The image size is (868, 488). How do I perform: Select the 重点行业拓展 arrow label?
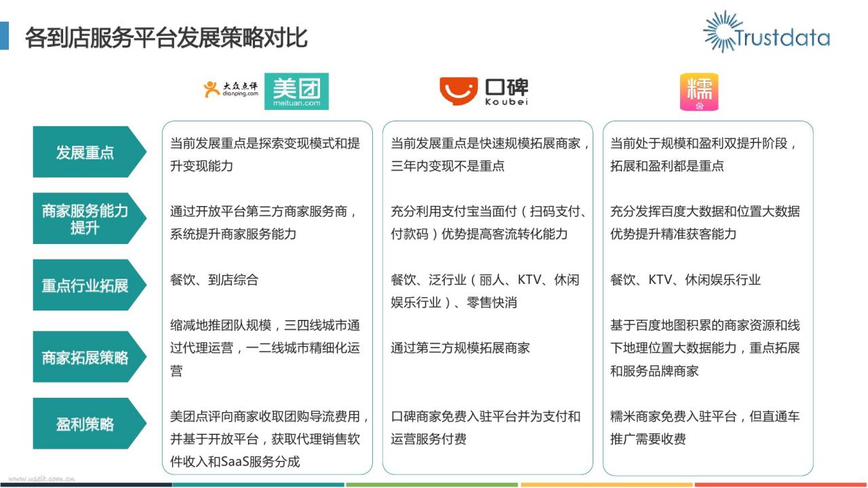click(x=90, y=285)
